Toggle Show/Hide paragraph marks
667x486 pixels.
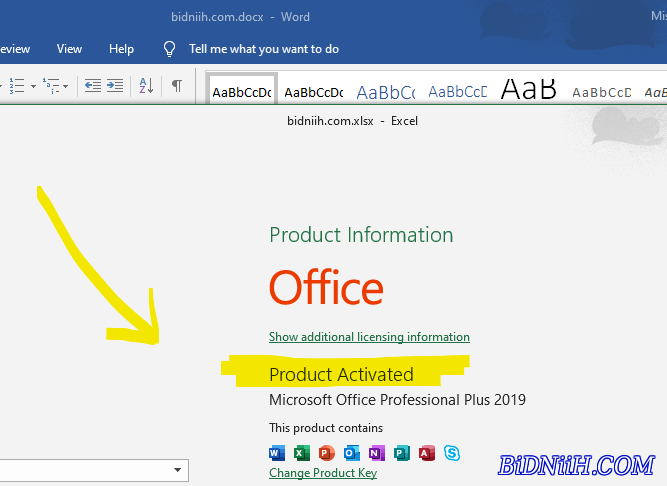click(177, 86)
